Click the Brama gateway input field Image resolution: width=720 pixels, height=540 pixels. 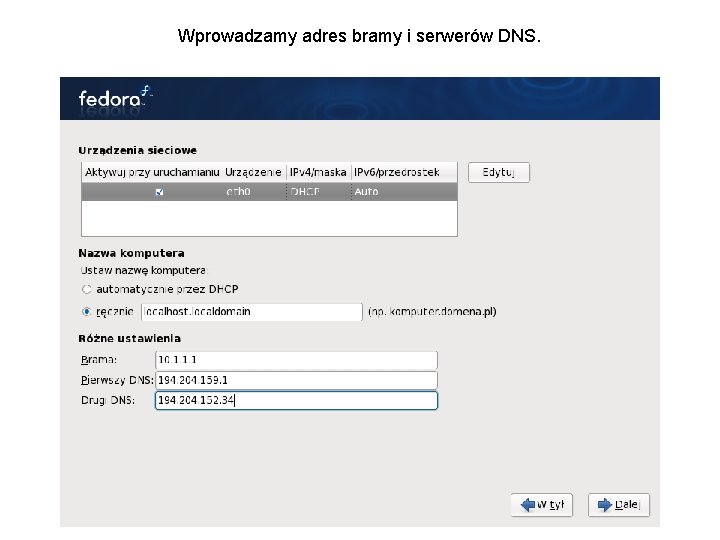click(x=296, y=360)
